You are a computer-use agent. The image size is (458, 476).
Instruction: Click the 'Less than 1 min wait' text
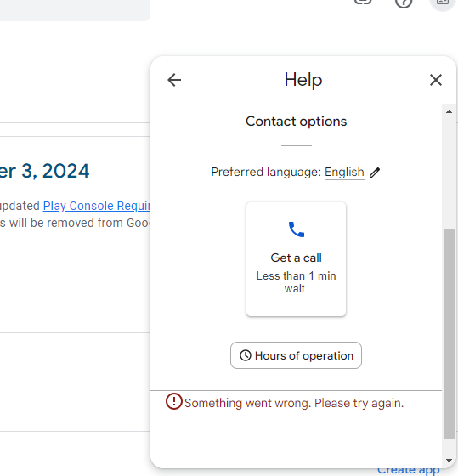[296, 282]
